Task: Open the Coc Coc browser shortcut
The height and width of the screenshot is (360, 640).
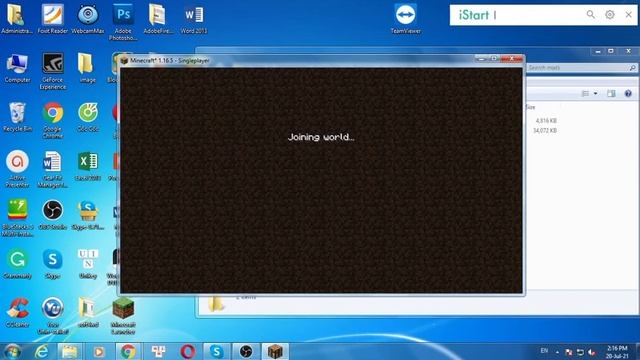Action: 88,117
